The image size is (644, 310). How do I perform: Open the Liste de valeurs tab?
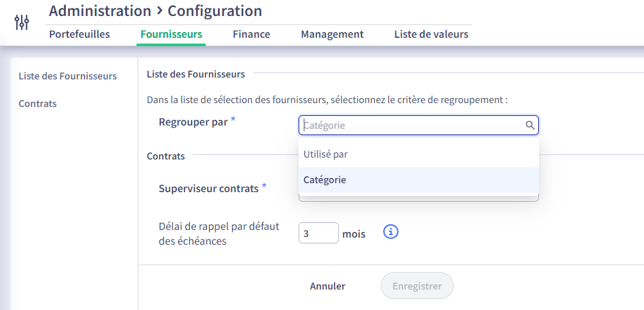[x=431, y=34]
